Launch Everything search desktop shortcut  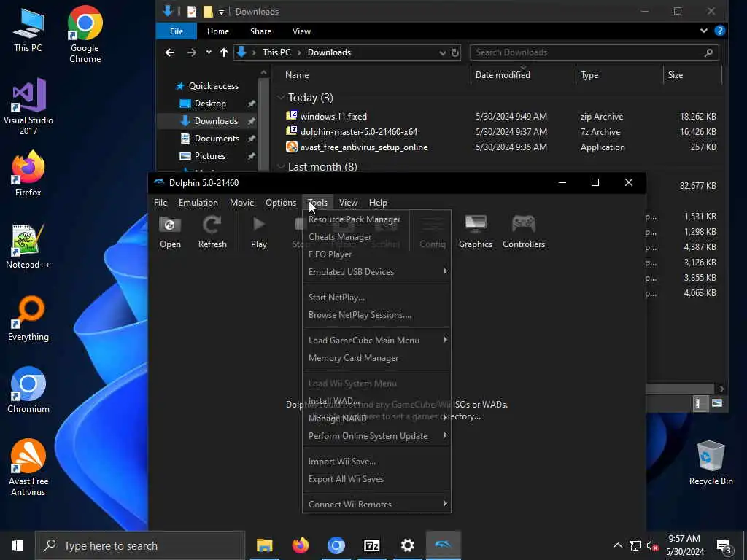tap(28, 319)
